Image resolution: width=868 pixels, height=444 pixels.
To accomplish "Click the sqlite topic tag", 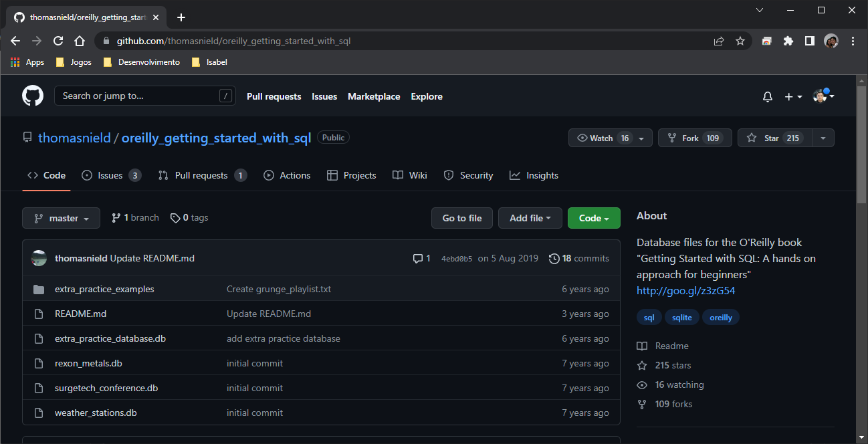I will 681,318.
